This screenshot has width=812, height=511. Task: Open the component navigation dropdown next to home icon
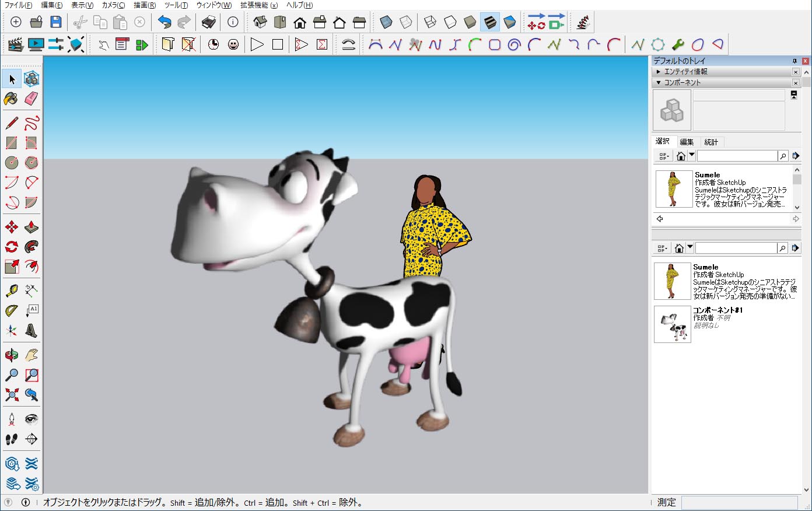691,155
